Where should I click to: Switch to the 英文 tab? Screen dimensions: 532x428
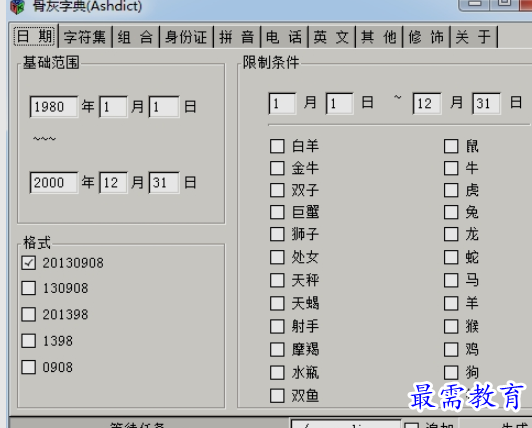331,37
